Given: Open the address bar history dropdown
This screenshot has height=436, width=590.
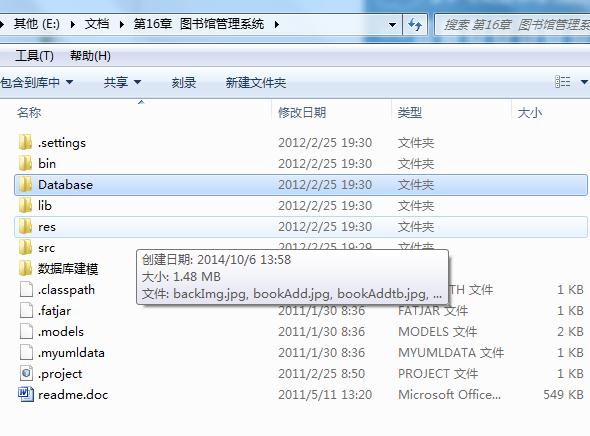Looking at the screenshot, I should point(392,25).
